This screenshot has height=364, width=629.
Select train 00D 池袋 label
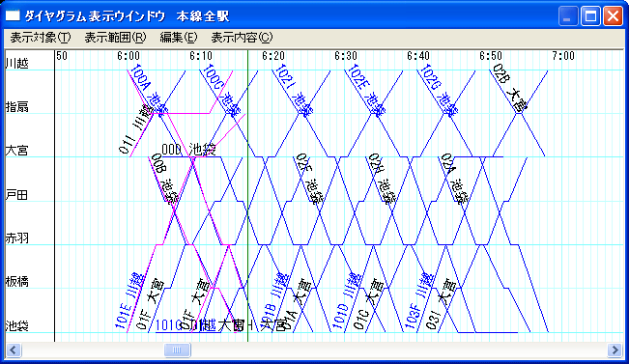click(188, 150)
